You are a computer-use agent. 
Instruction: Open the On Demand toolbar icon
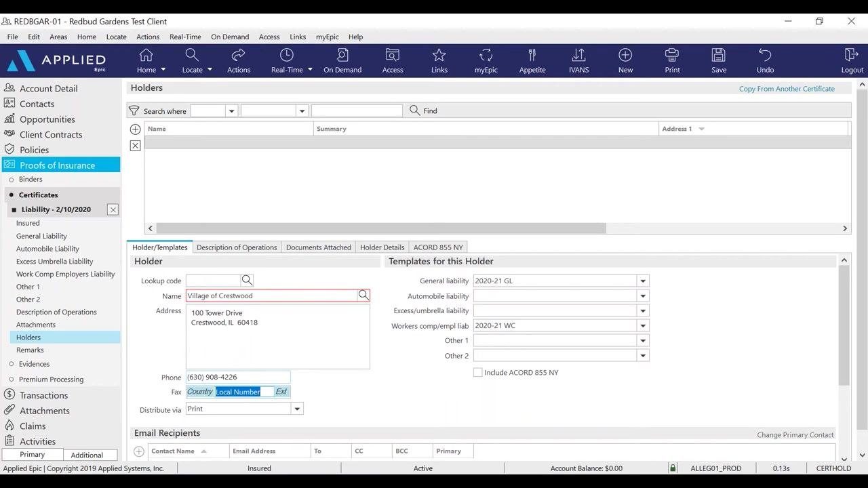pos(342,60)
